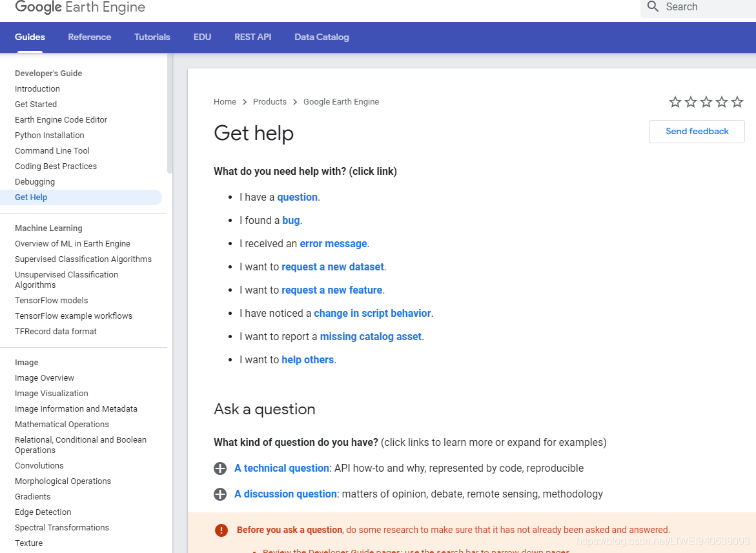Open 'missing catalog asset' link
The width and height of the screenshot is (756, 553).
371,336
